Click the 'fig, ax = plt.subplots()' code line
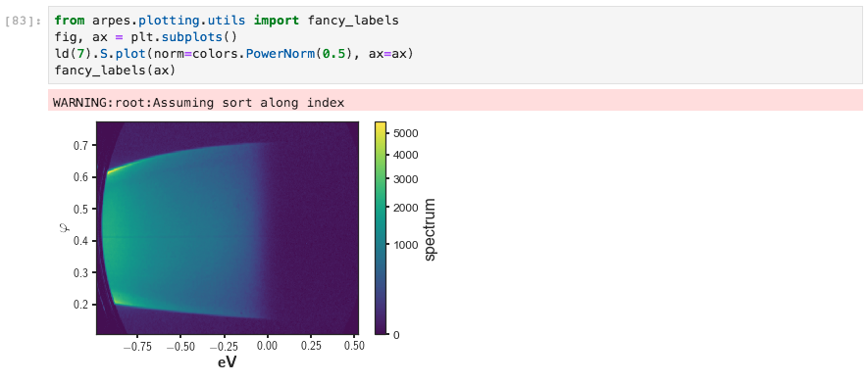Image resolution: width=868 pixels, height=383 pixels. tap(145, 37)
